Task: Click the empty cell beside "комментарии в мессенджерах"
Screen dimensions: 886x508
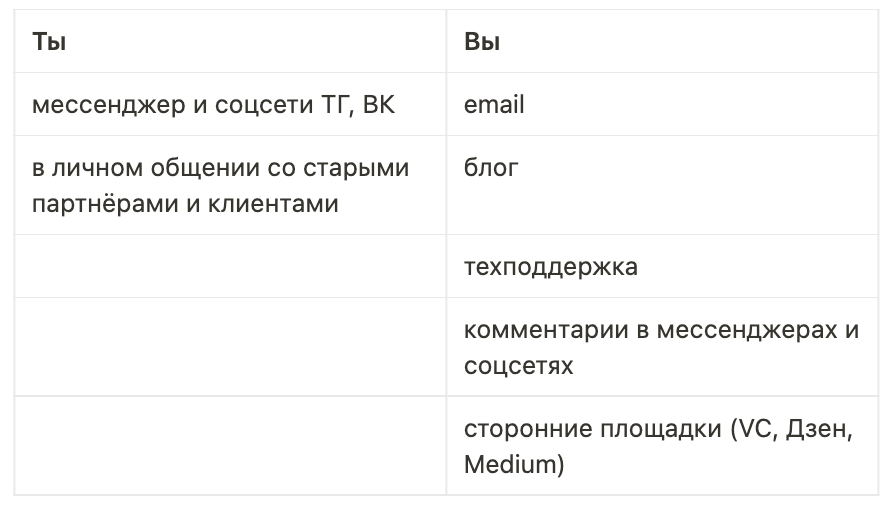Action: (230, 347)
